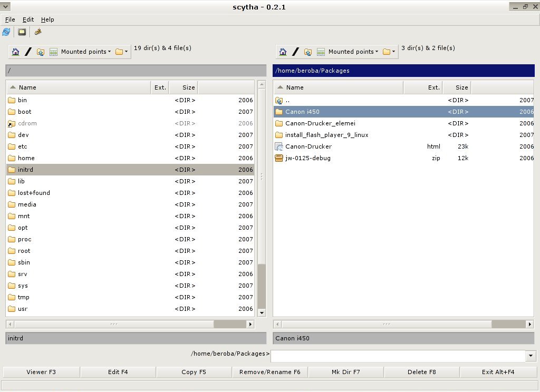Screen dimensions: 540x392
Task: Click the folder icon of the tmp directory
Action: point(12,297)
